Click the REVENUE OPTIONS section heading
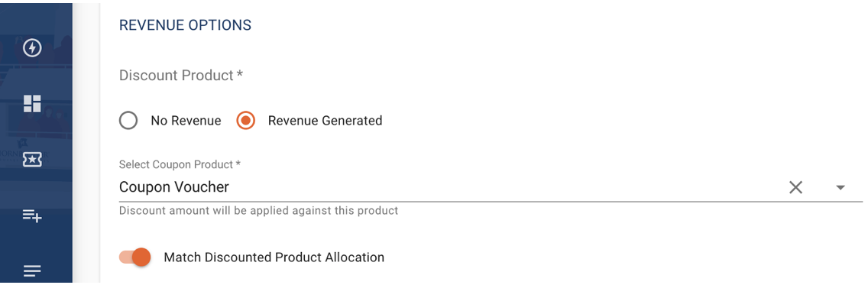This screenshot has height=285, width=868. pyautogui.click(x=186, y=25)
